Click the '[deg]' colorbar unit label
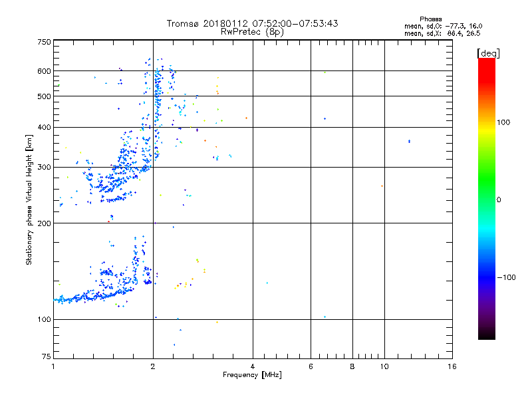The width and height of the screenshot is (532, 399). 488,53
